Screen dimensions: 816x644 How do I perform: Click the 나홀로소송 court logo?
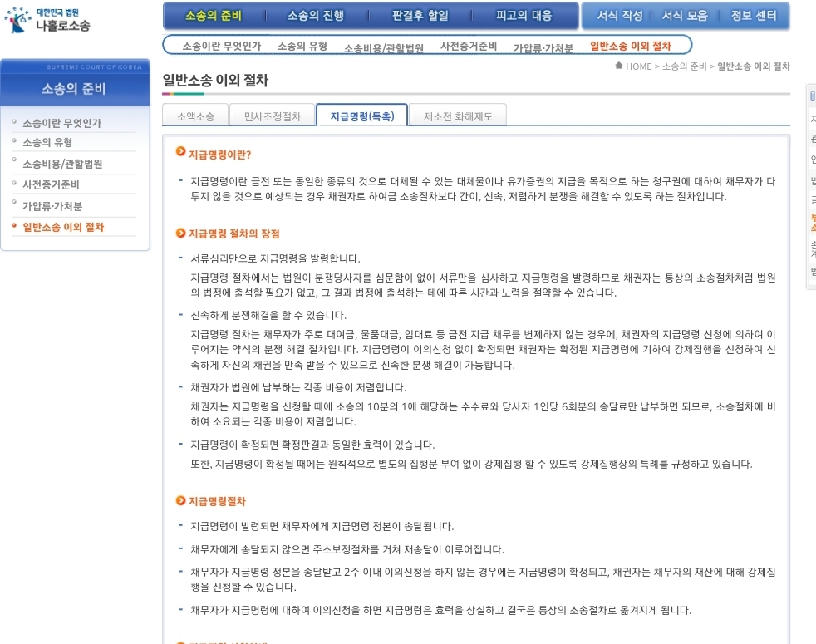[x=47, y=20]
